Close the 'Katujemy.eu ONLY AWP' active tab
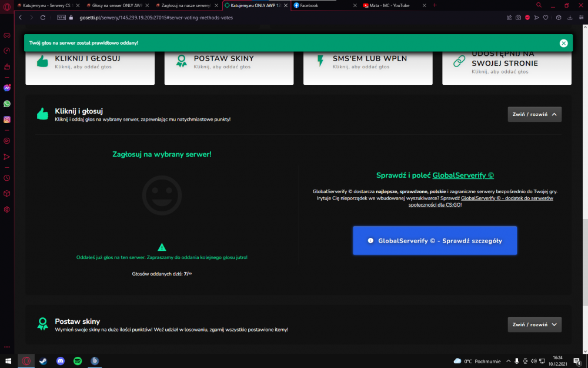Screen dimensions: 588x368 (286, 6)
